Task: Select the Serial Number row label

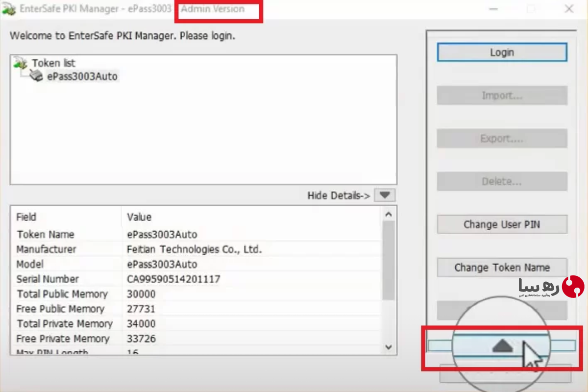Action: click(48, 279)
